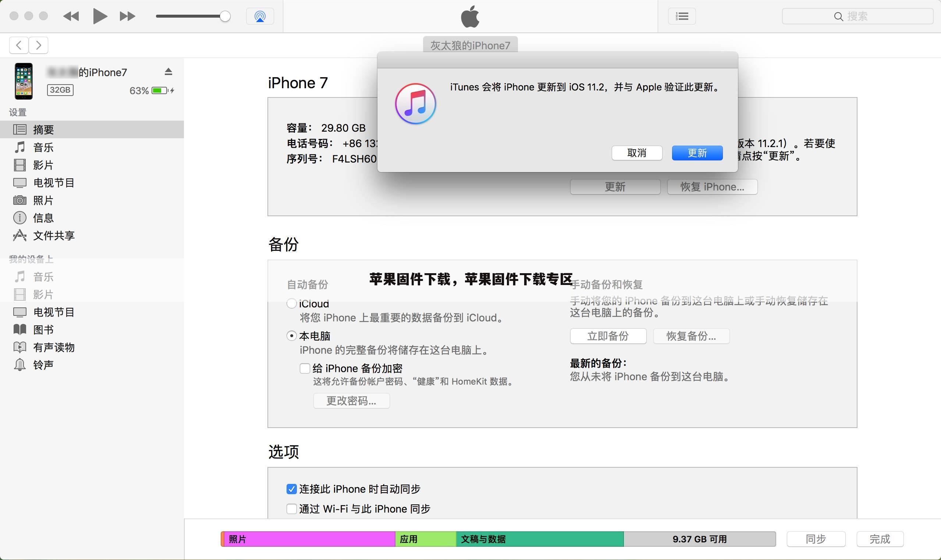941x560 pixels.
Task: Open 铃声 in the sidebar
Action: [92, 365]
